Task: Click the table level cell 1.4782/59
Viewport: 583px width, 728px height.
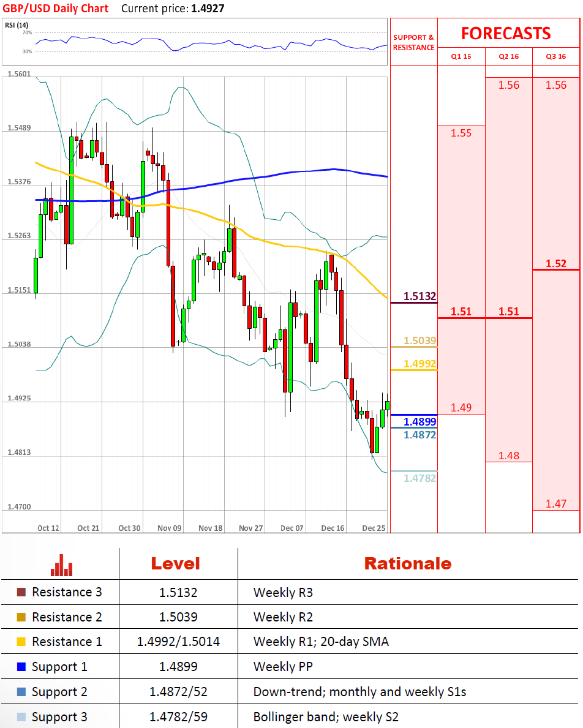Action: [x=178, y=717]
